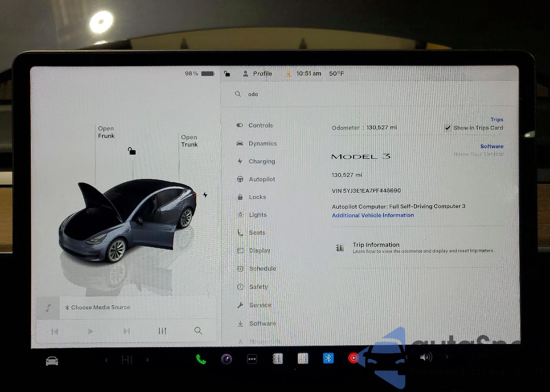Decrease temperature with left chevron
Viewport: 550px width, 392px height.
106,360
